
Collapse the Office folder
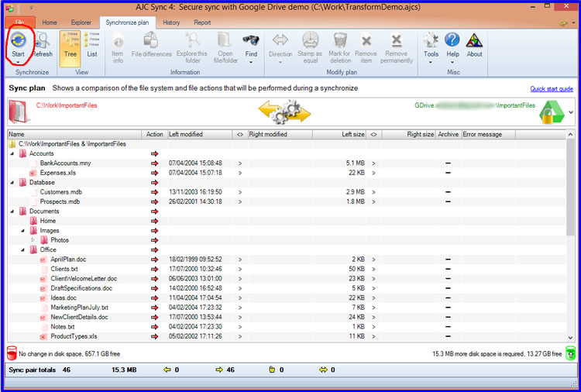tap(23, 249)
